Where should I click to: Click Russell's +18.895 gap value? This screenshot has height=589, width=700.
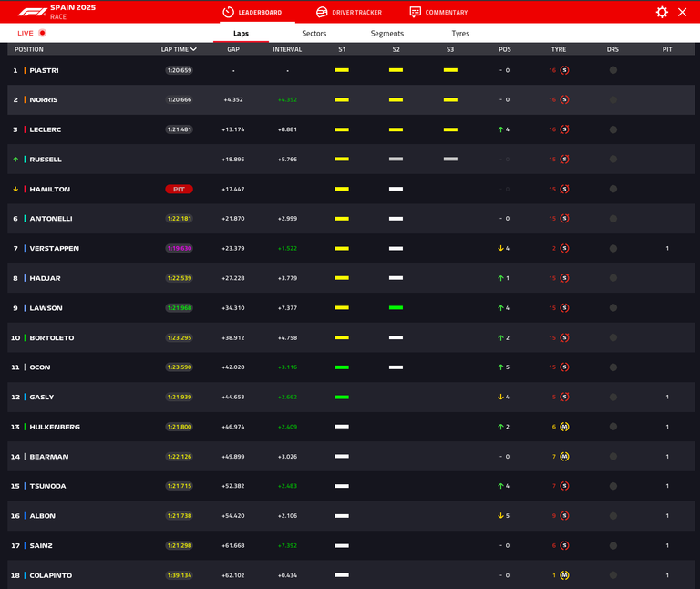point(233,160)
